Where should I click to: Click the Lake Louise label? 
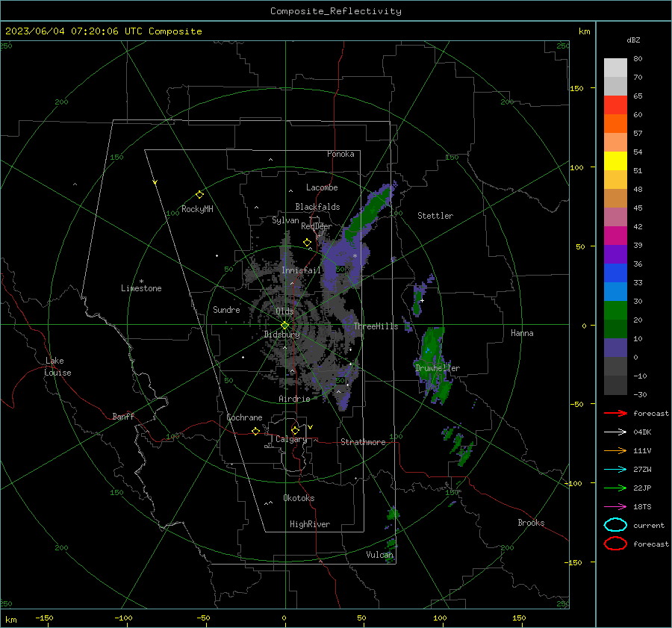(x=57, y=367)
